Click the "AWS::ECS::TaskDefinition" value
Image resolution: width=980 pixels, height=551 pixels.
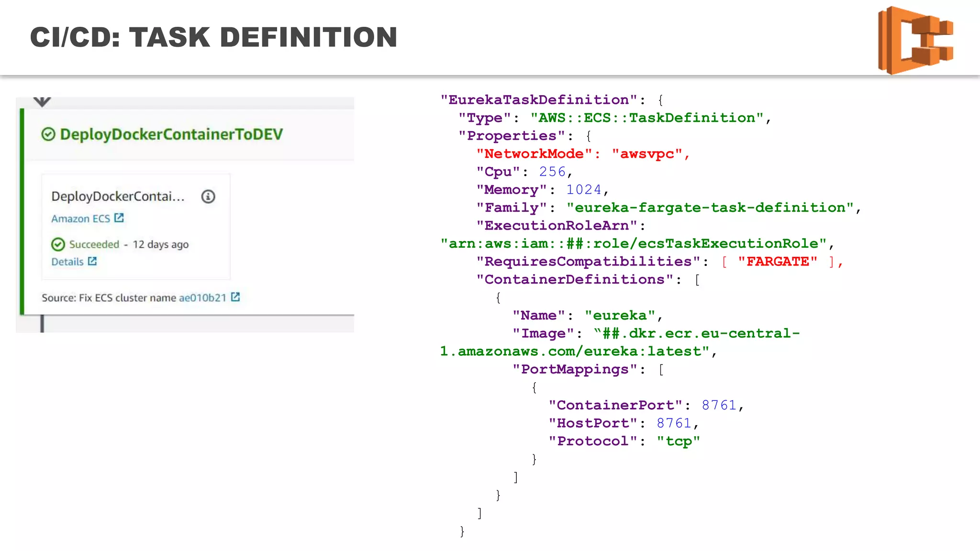coord(646,118)
